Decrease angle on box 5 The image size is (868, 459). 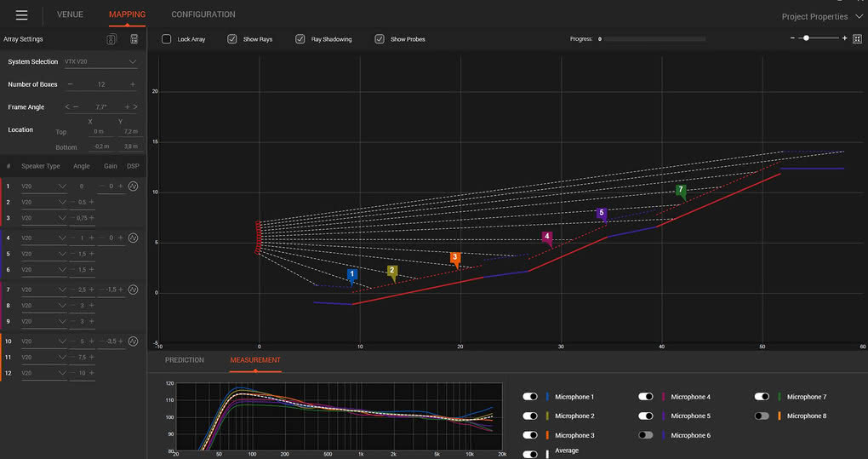[73, 254]
